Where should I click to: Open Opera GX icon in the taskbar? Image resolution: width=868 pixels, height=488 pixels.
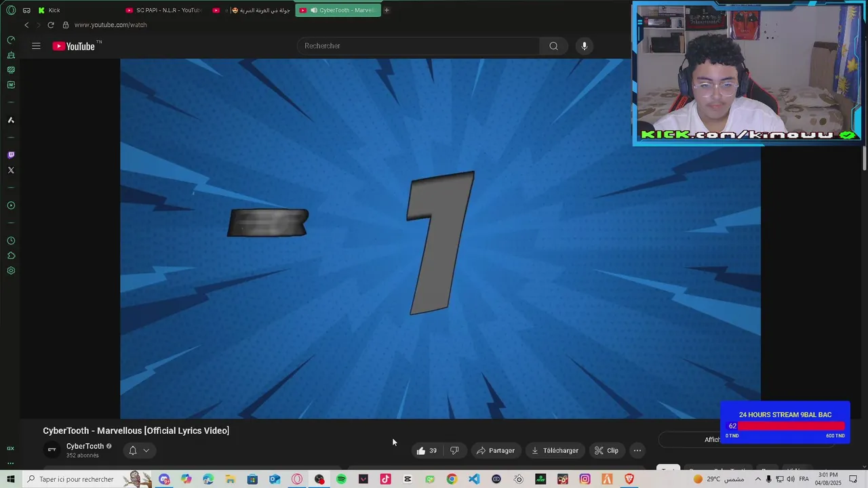pyautogui.click(x=297, y=479)
